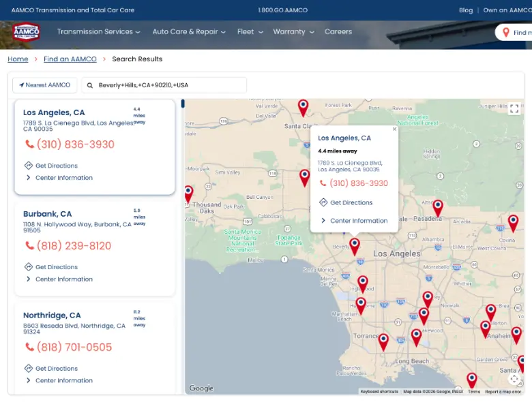Image resolution: width=532 pixels, height=402 pixels.
Task: Toggle map fullscreen view
Action: pos(514,108)
